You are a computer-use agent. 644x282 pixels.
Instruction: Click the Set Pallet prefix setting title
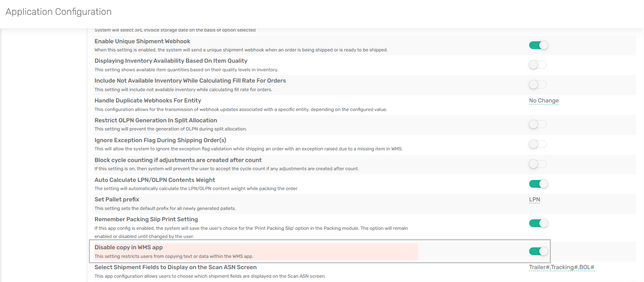point(117,199)
